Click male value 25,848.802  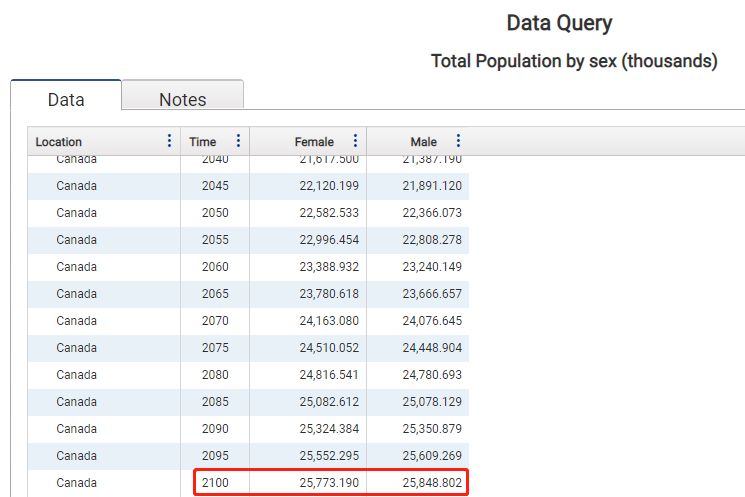[432, 483]
